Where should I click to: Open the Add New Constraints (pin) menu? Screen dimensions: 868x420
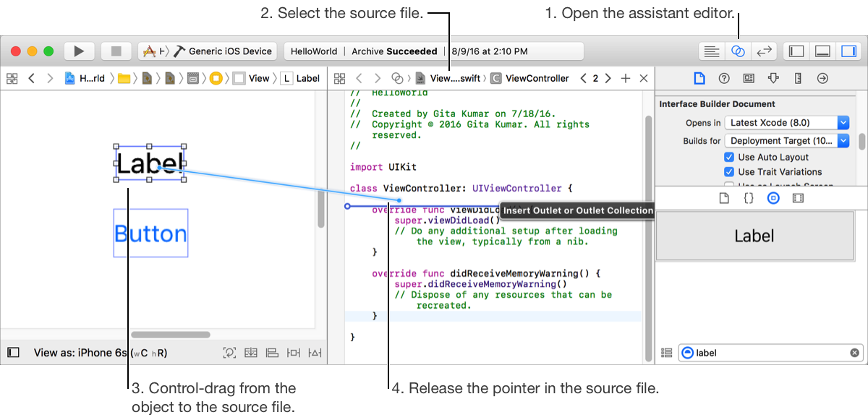(294, 353)
